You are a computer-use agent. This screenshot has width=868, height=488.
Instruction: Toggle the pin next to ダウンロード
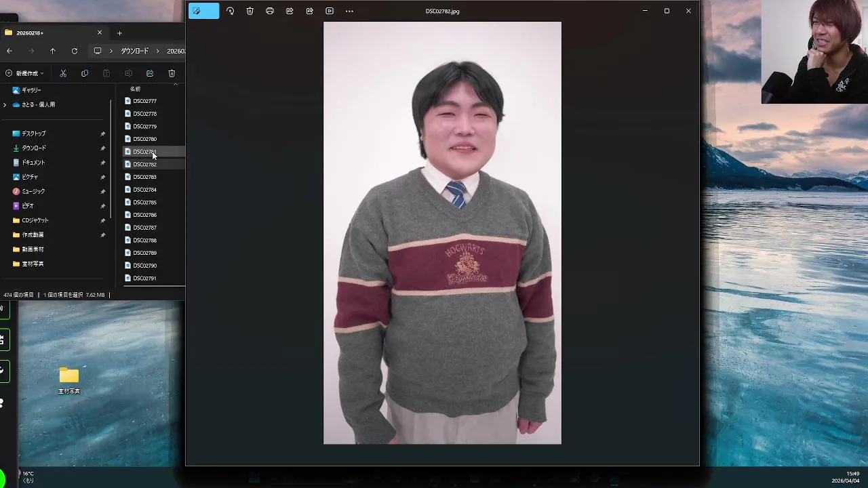[103, 148]
